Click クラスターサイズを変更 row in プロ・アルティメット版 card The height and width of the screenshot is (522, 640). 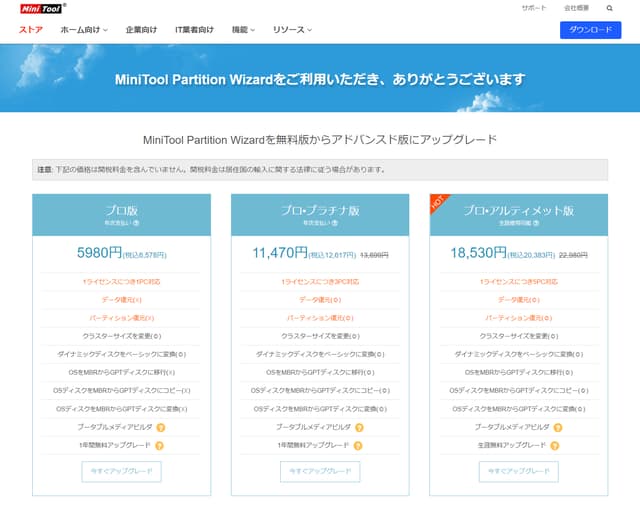tap(519, 336)
